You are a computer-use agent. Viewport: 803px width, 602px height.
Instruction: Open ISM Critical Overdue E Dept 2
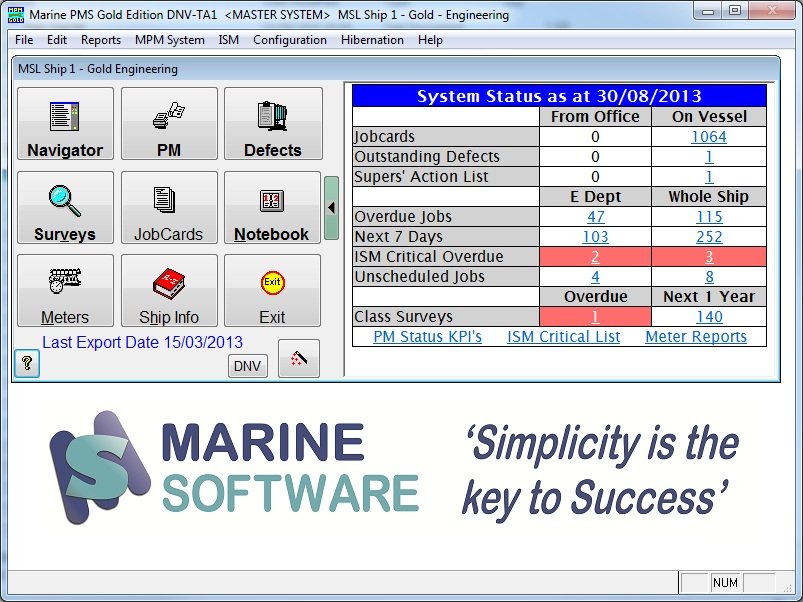click(595, 256)
